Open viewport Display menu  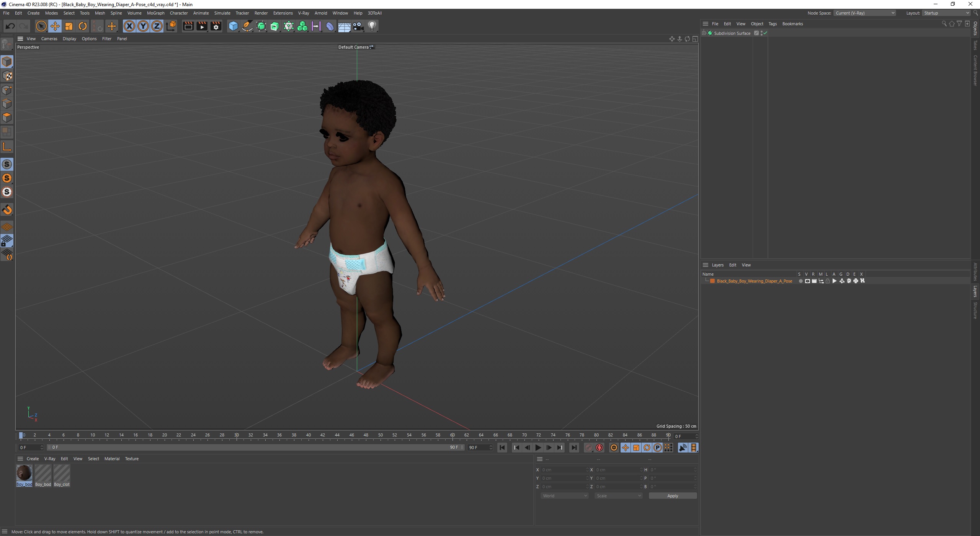(69, 39)
